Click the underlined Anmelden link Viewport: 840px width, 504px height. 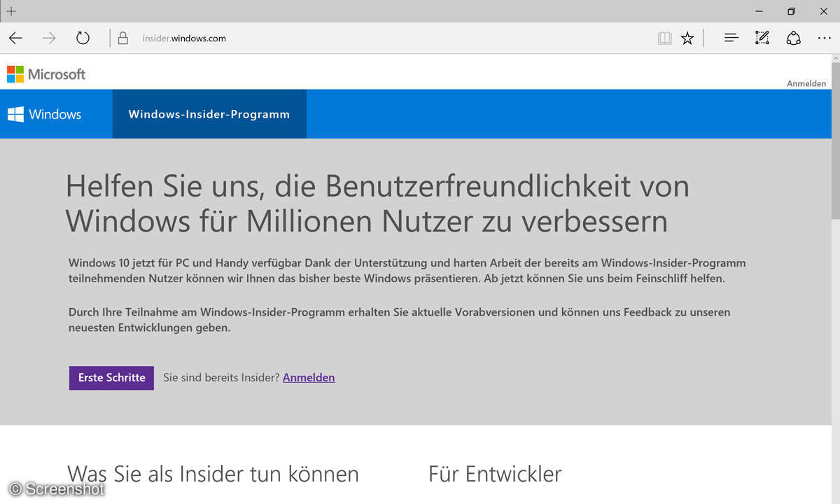point(309,377)
